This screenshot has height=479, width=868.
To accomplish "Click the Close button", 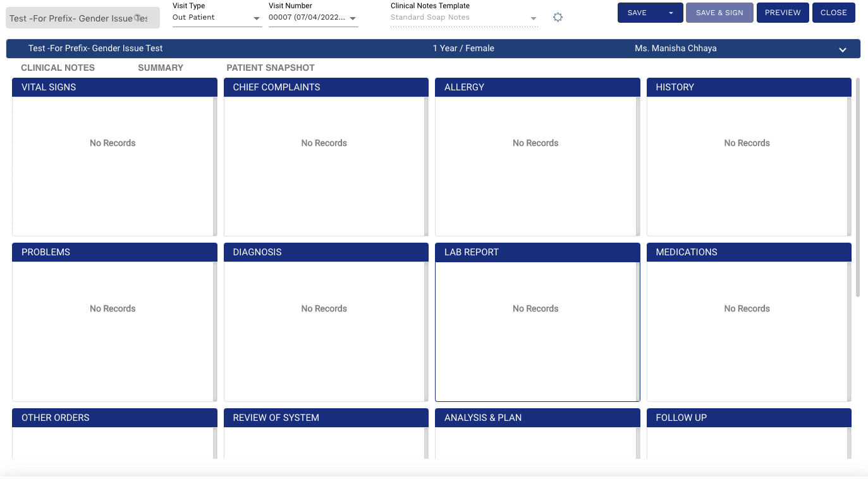I will pyautogui.click(x=833, y=13).
